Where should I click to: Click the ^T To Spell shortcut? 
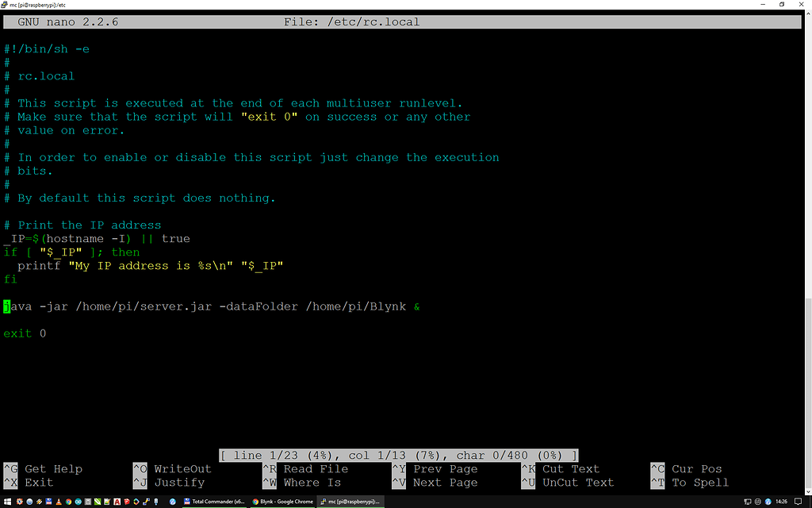(688, 483)
